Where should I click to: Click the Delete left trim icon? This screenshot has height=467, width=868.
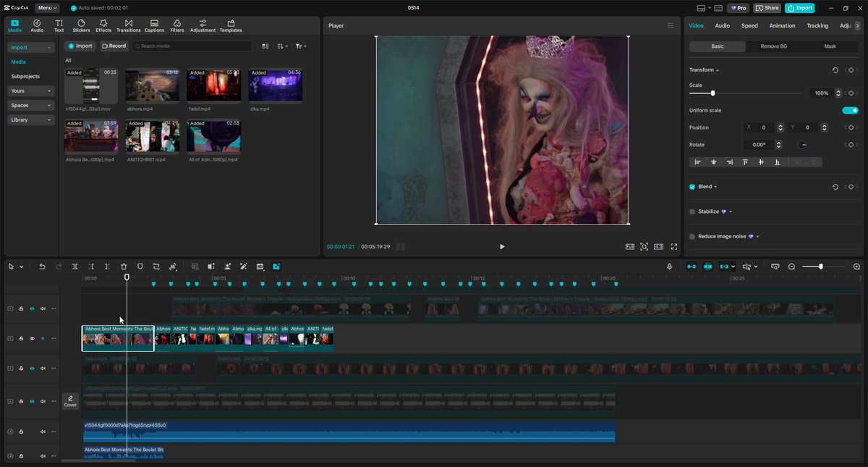click(x=91, y=266)
